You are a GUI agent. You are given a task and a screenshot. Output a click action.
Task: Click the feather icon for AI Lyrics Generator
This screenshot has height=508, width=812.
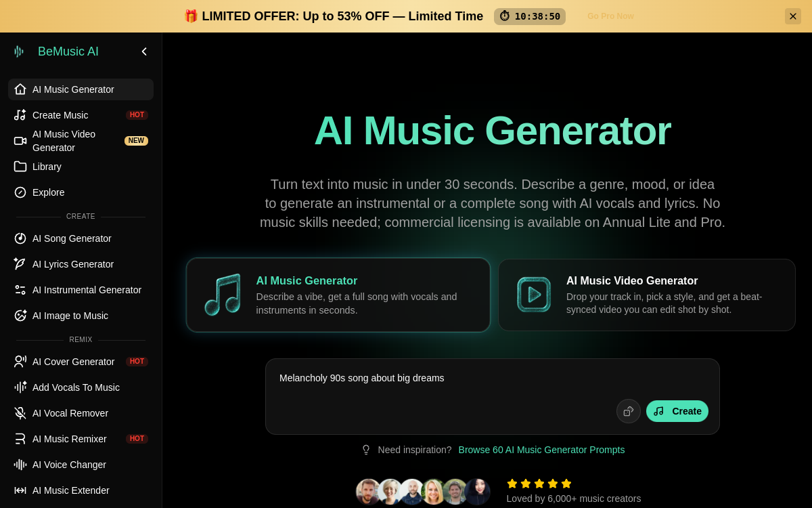coord(20,264)
